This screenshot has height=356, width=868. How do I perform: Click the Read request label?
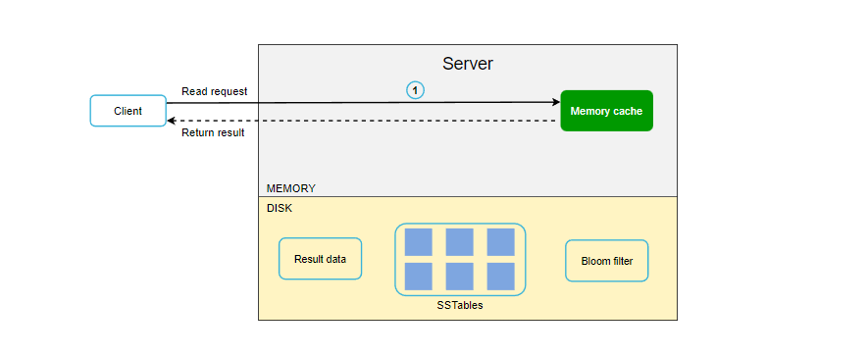click(214, 91)
